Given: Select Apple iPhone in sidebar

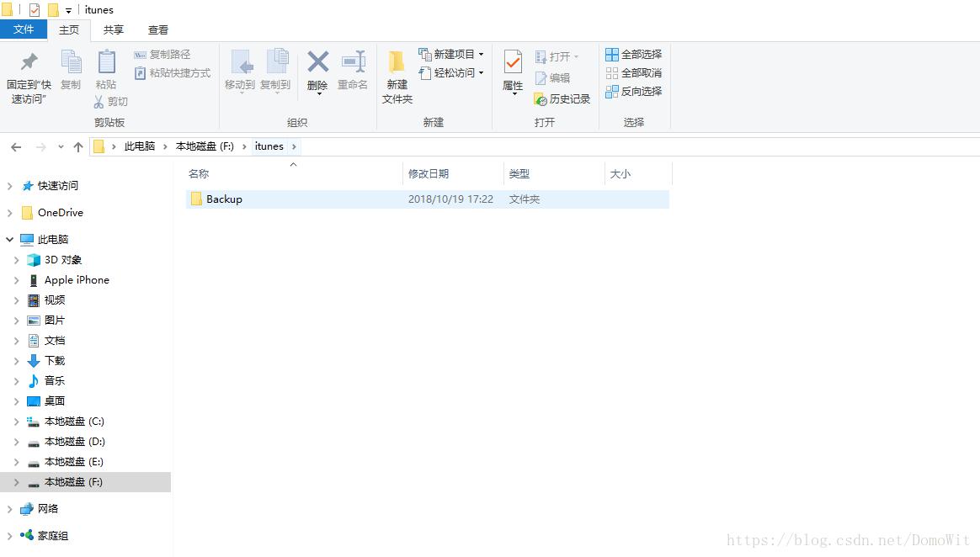Looking at the screenshot, I should coord(69,279).
